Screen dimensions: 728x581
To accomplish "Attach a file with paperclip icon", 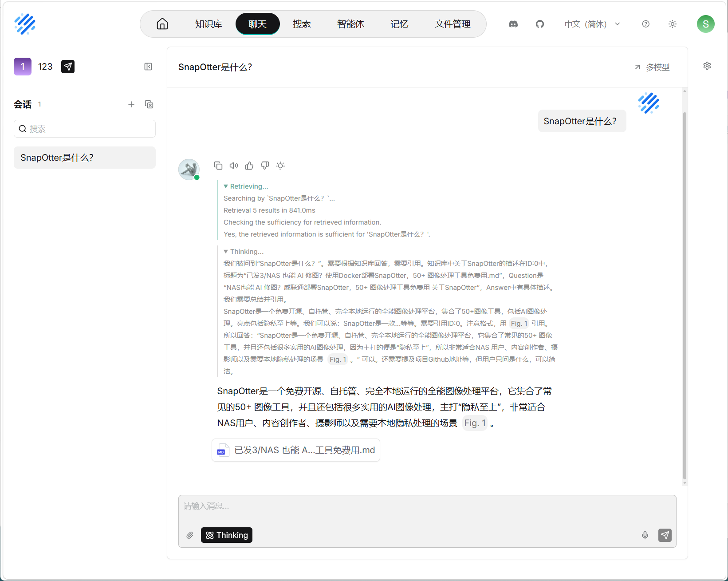I will (190, 535).
